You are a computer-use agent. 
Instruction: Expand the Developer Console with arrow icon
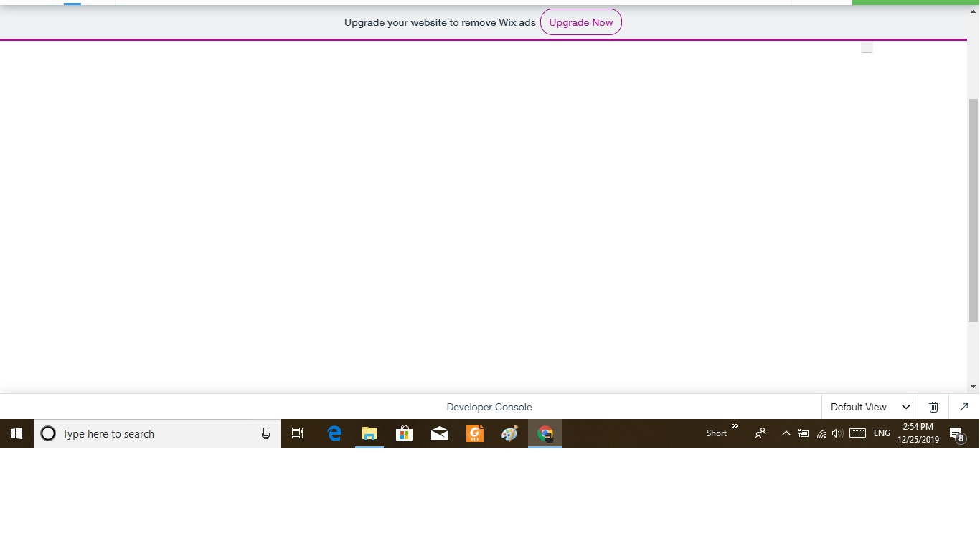tap(963, 407)
